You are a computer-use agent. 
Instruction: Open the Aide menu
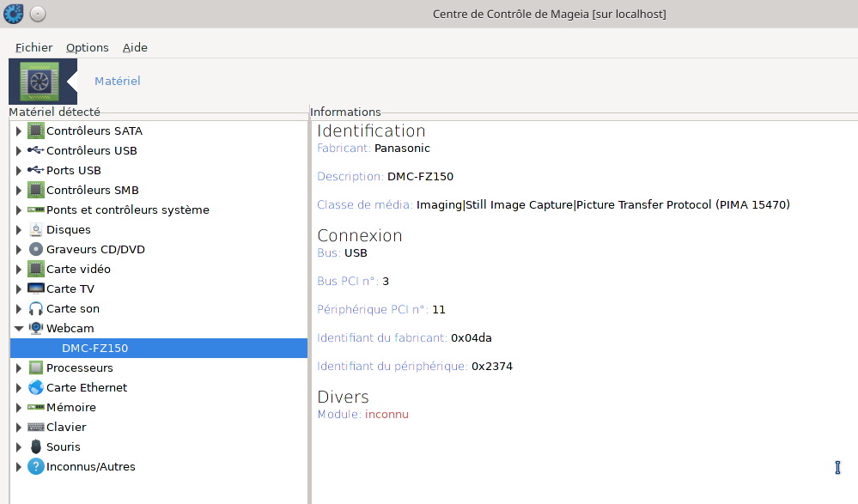pos(135,47)
